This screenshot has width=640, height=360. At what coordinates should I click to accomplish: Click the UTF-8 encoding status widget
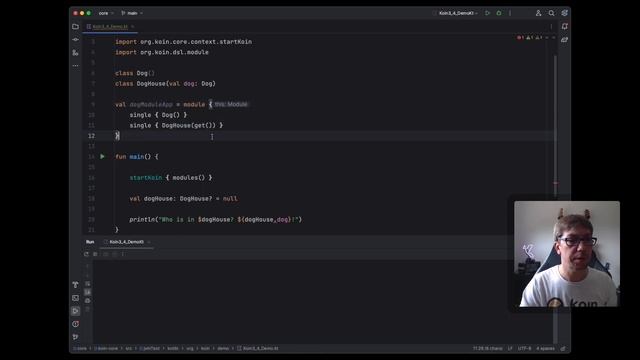pos(524,349)
